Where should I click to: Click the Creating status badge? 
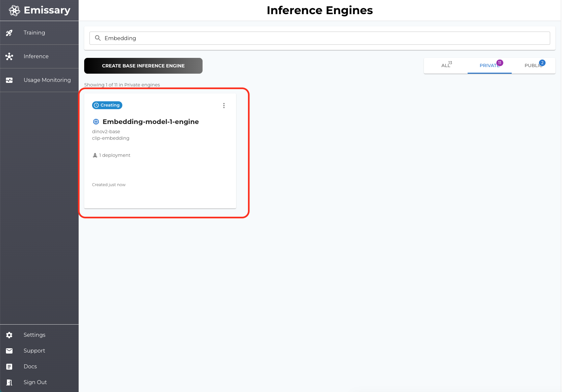(107, 105)
